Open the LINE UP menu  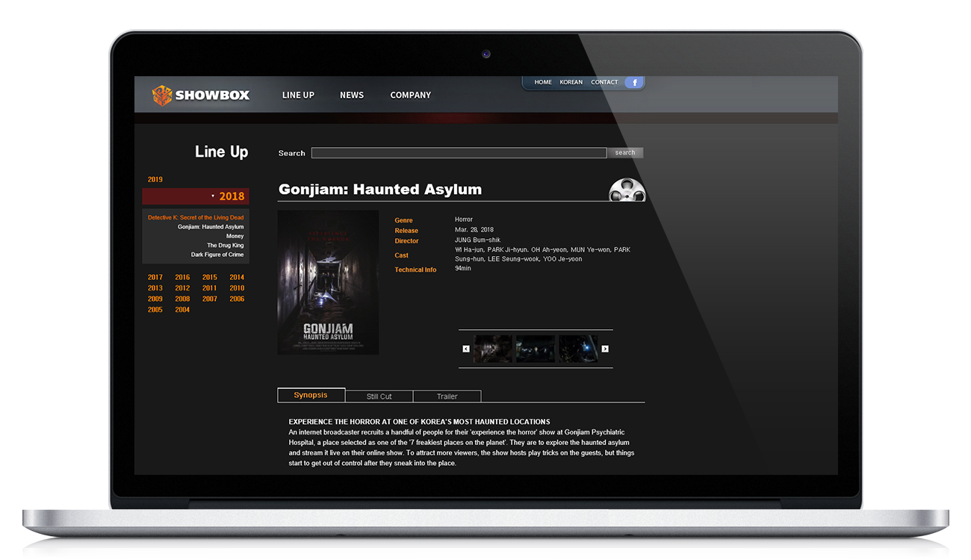click(298, 95)
